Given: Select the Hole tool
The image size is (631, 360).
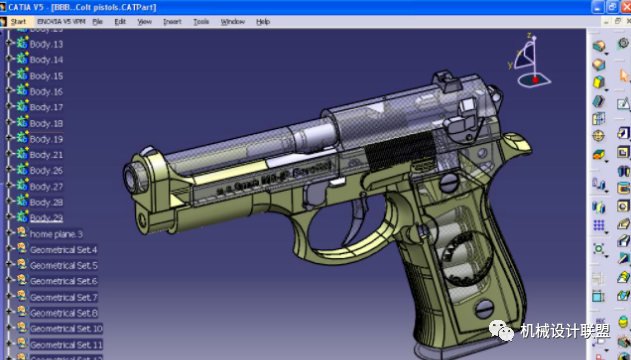Looking at the screenshot, I should coord(623,206).
